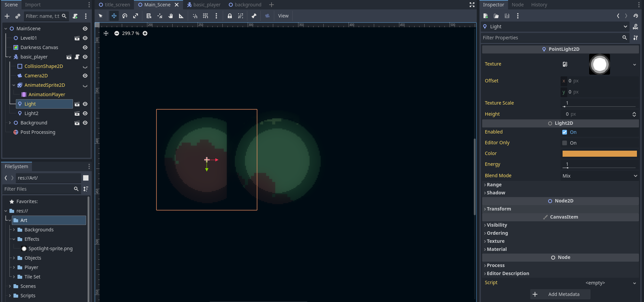Expand the Range property section

[494, 185]
